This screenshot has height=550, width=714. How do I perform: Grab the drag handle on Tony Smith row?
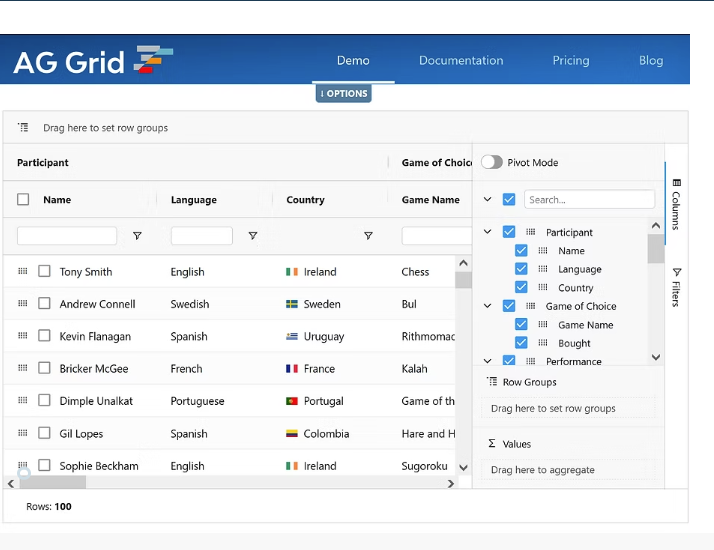pos(23,271)
